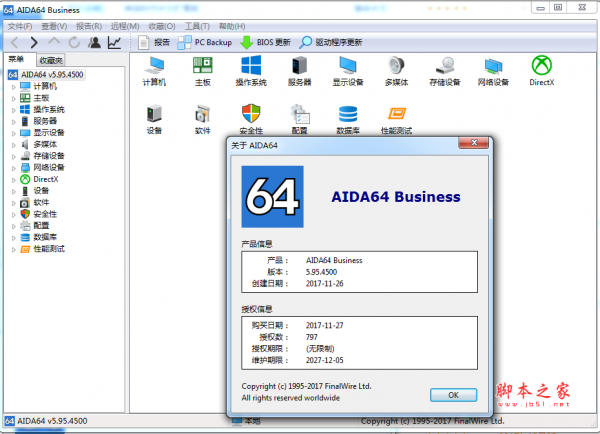Open the DirectX Xbox icon in main panel
The height and width of the screenshot is (434, 600).
[541, 70]
